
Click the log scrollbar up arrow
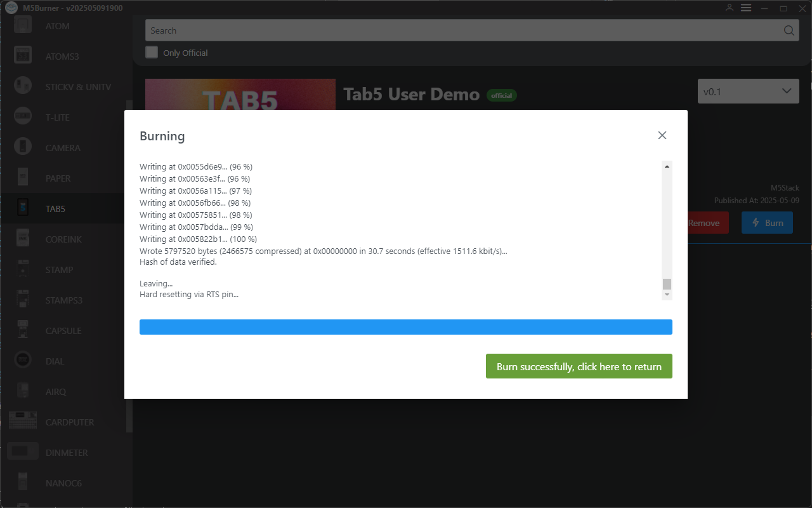click(667, 166)
